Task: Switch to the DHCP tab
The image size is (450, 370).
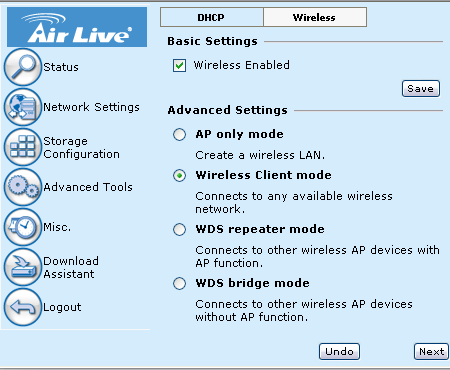Action: 212,17
